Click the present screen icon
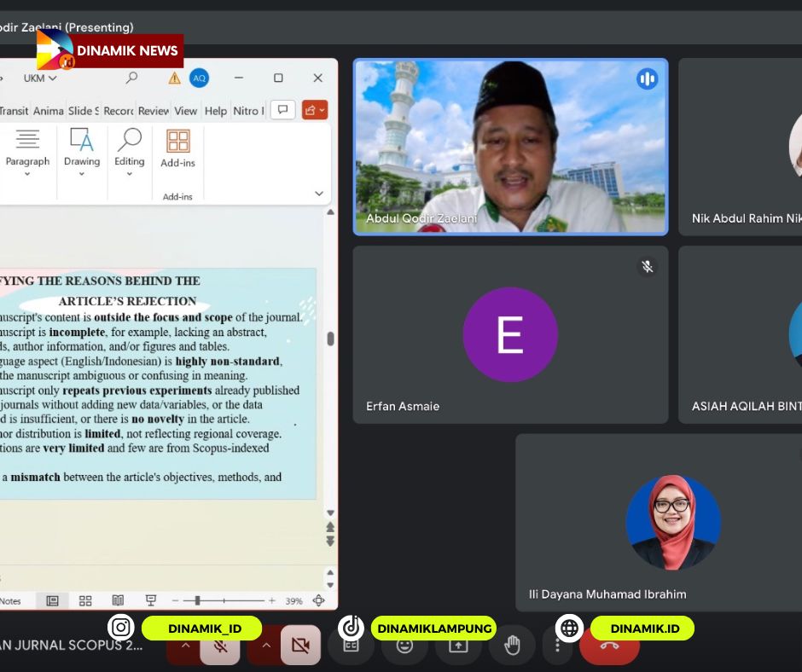 pyautogui.click(x=458, y=646)
